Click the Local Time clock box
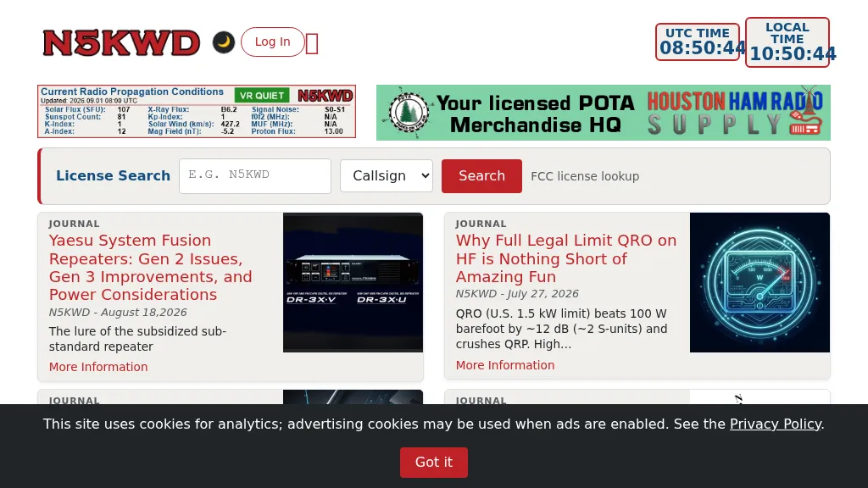Screen dimensions: 868x488 pyautogui.click(x=787, y=42)
